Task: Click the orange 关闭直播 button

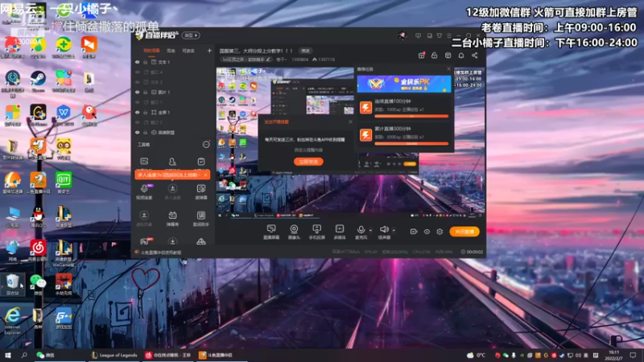Action: click(464, 232)
